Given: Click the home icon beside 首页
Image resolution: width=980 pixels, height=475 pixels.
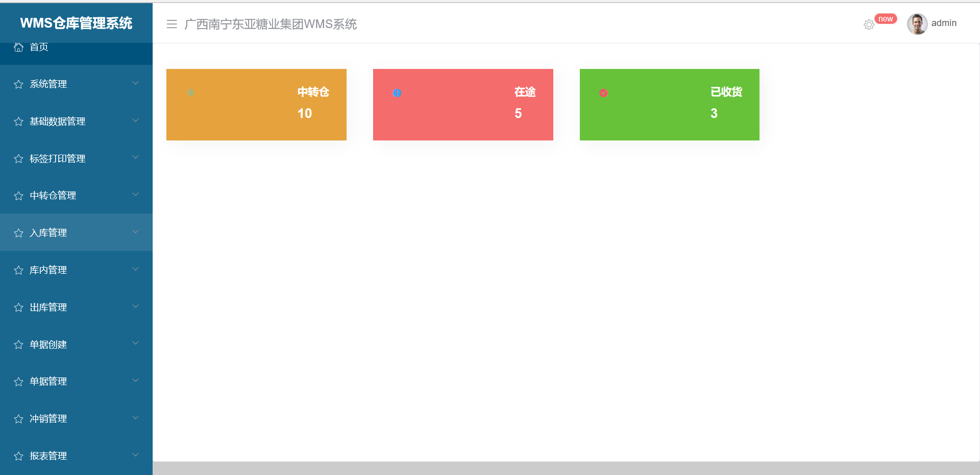Looking at the screenshot, I should click(18, 46).
